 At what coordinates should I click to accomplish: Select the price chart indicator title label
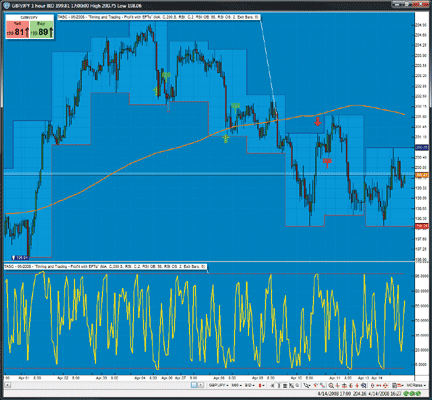(x=158, y=17)
